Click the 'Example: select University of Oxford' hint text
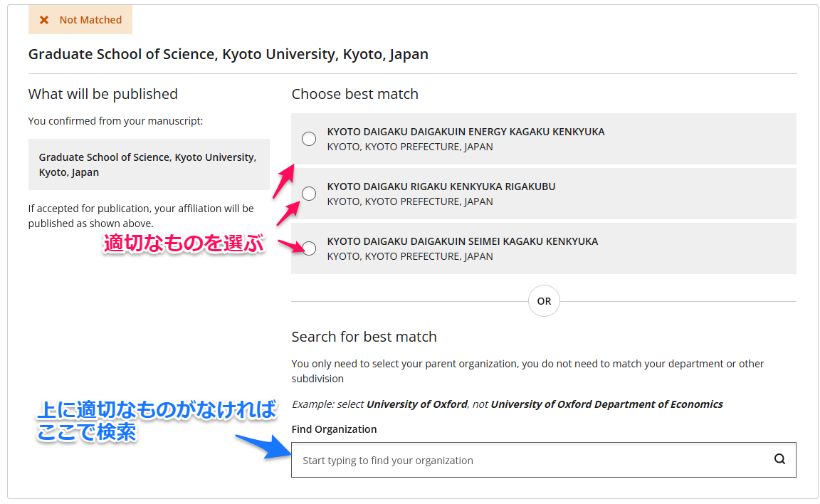Screen dimensions: 820x504 (x=508, y=404)
